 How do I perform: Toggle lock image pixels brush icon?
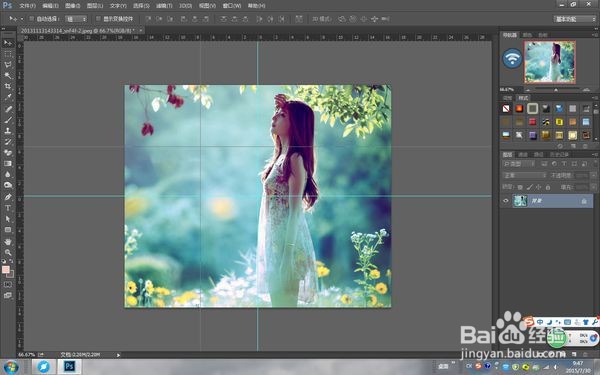click(x=530, y=187)
